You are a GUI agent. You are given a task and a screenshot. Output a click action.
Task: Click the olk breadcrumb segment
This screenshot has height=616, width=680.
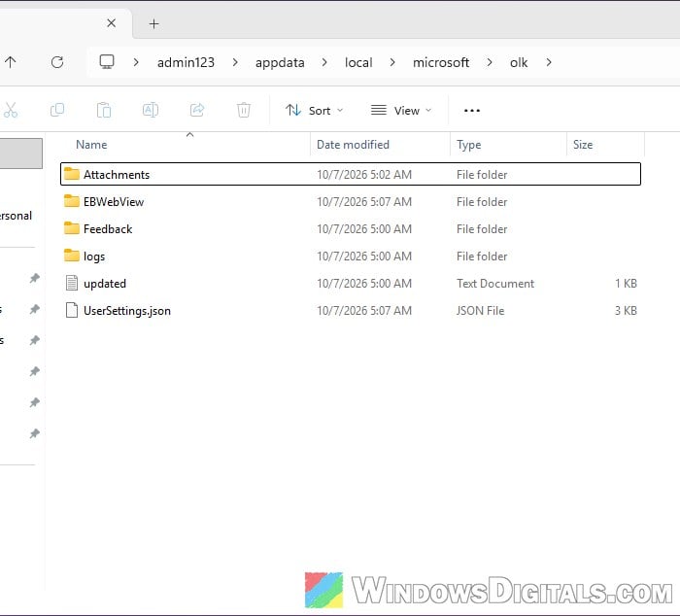point(519,63)
